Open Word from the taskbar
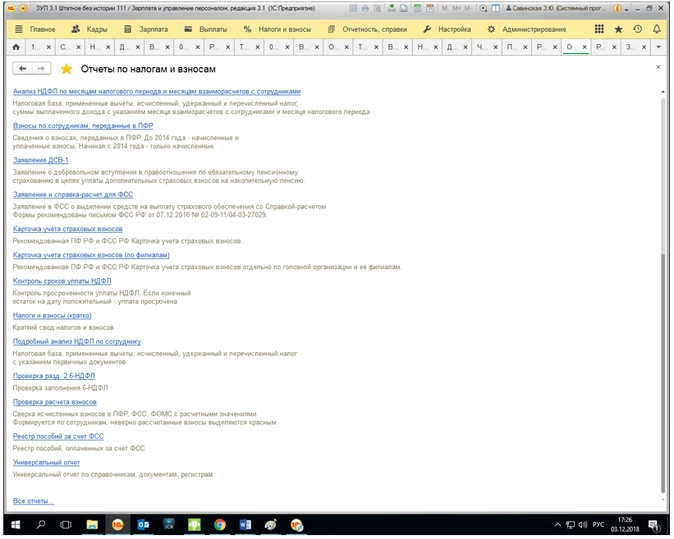Image resolution: width=674 pixels, height=539 pixels. [245, 525]
